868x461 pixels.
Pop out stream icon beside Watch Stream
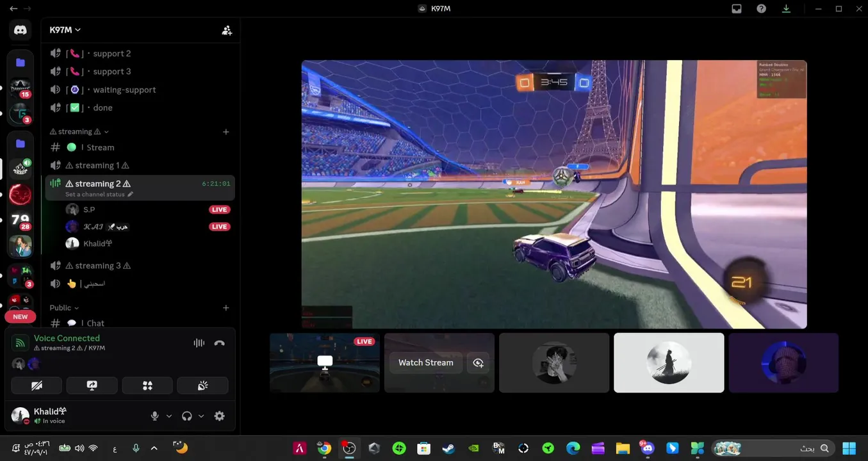click(479, 363)
